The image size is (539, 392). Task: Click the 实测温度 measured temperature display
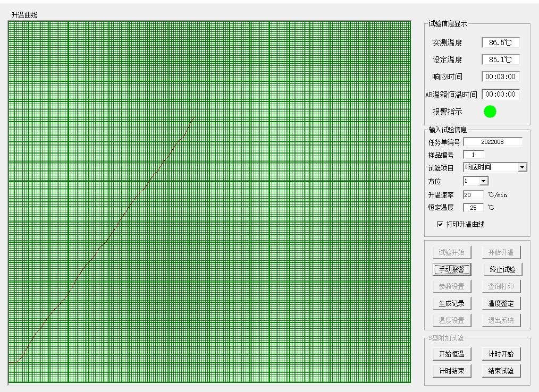pos(501,42)
